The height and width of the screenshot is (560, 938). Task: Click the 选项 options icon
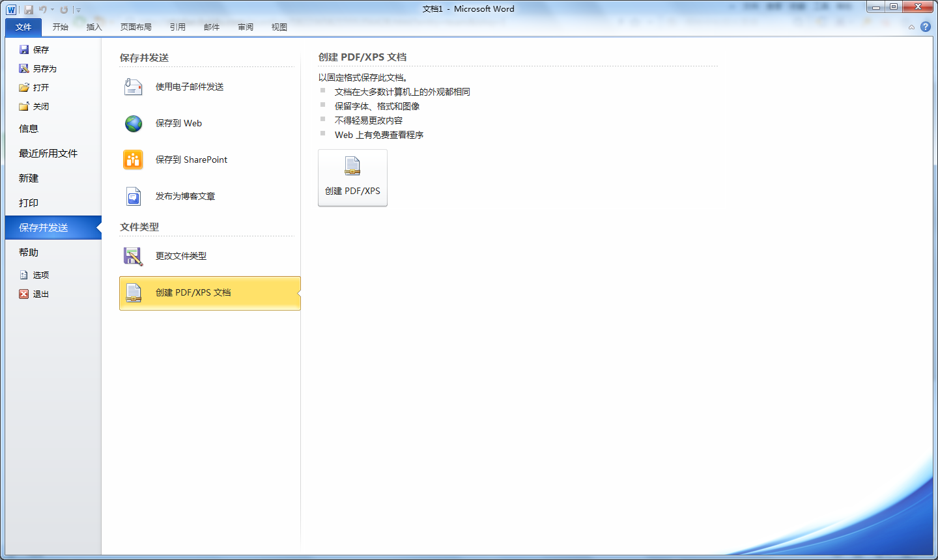(x=24, y=275)
